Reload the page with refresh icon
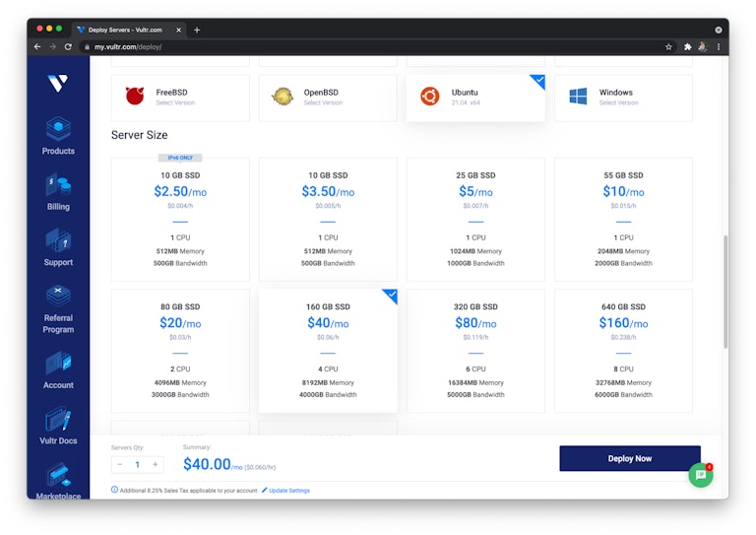This screenshot has height=535, width=756. 68,46
